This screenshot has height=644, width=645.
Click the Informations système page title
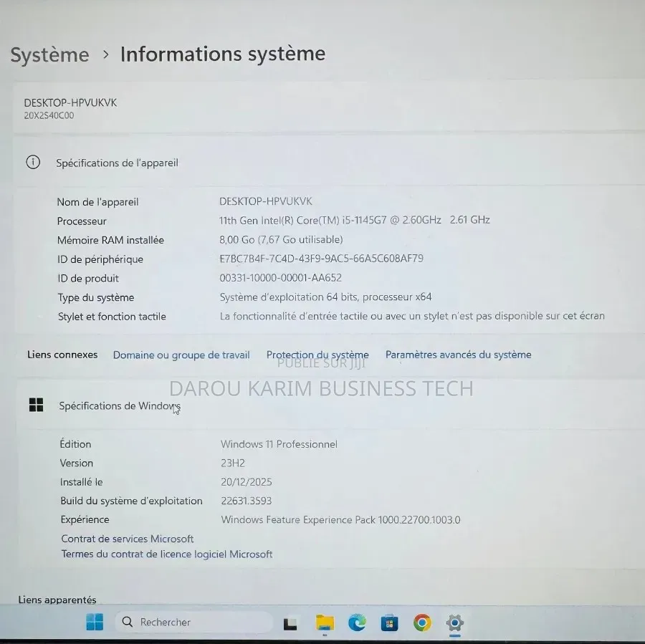pos(223,54)
